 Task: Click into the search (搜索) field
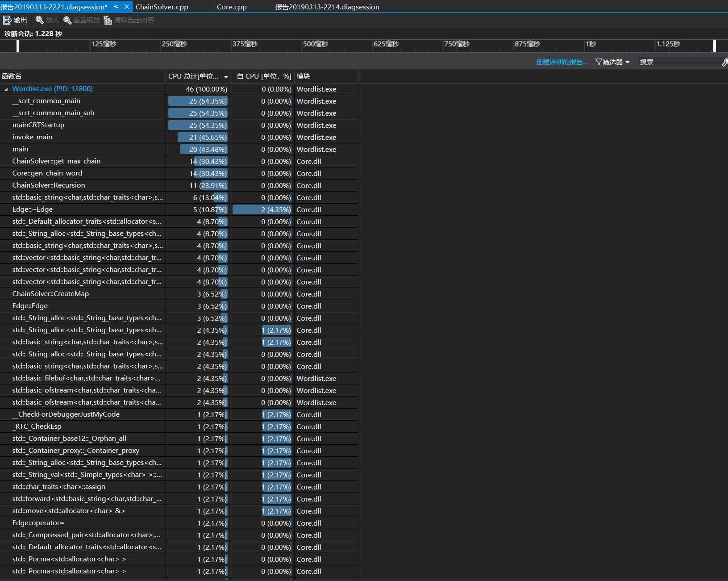[x=678, y=62]
